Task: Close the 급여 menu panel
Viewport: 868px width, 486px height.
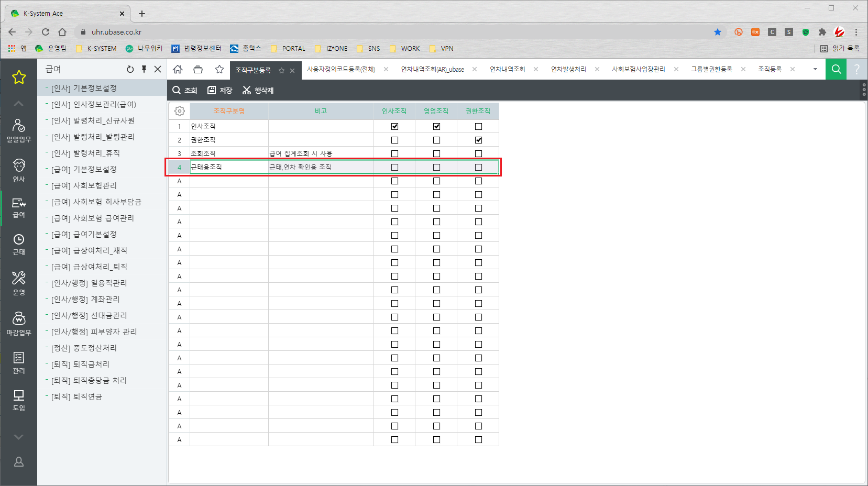Action: [158, 69]
